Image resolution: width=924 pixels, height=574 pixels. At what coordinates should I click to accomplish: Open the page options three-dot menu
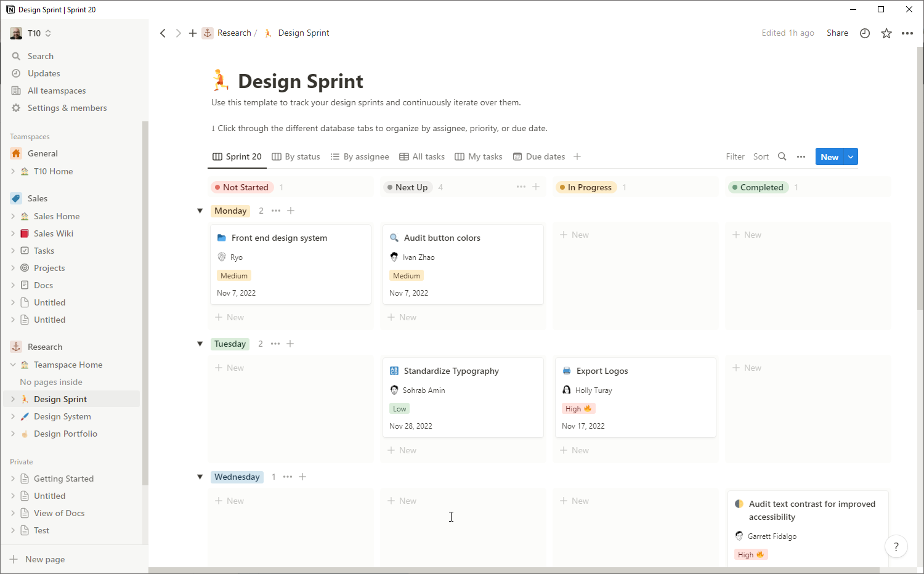(907, 33)
